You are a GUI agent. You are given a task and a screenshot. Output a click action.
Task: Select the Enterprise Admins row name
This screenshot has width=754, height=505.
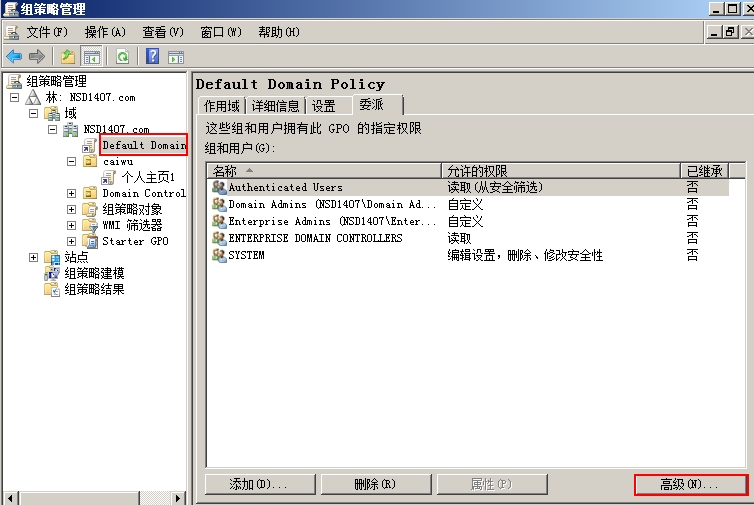point(332,221)
